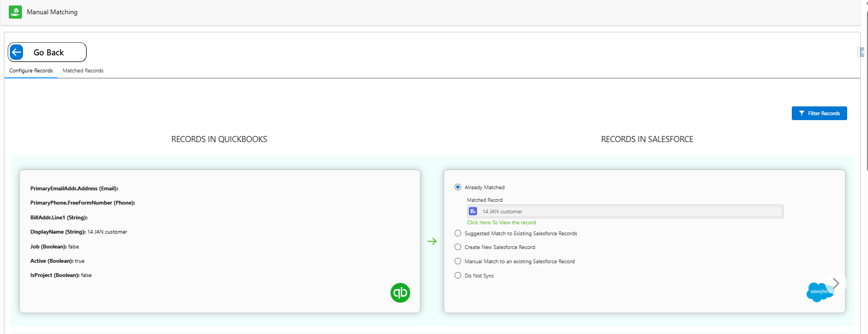
Task: Click the blue back arrow icon
Action: point(16,52)
